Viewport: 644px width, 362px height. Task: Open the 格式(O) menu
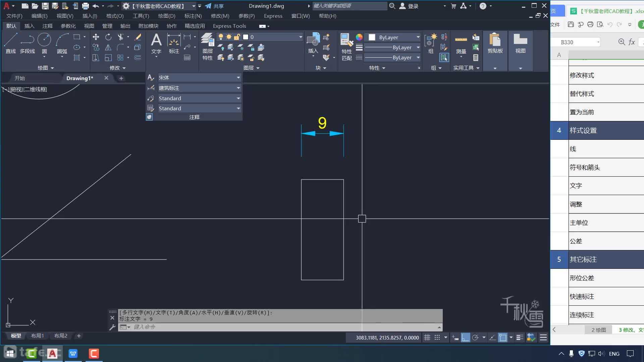tap(115, 16)
